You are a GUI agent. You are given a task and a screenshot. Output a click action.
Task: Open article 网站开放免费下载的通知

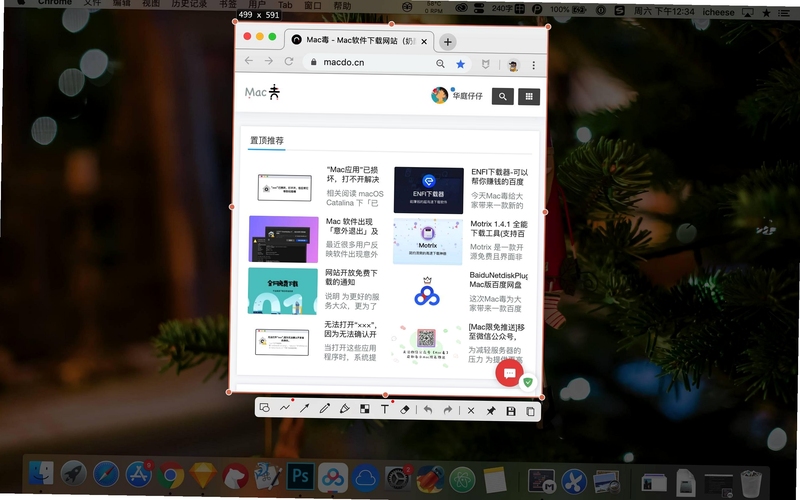pos(351,277)
